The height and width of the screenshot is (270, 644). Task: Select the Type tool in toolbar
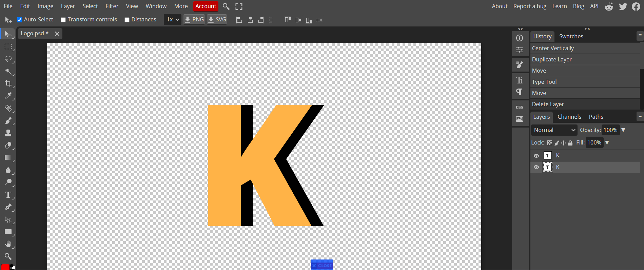(x=8, y=195)
